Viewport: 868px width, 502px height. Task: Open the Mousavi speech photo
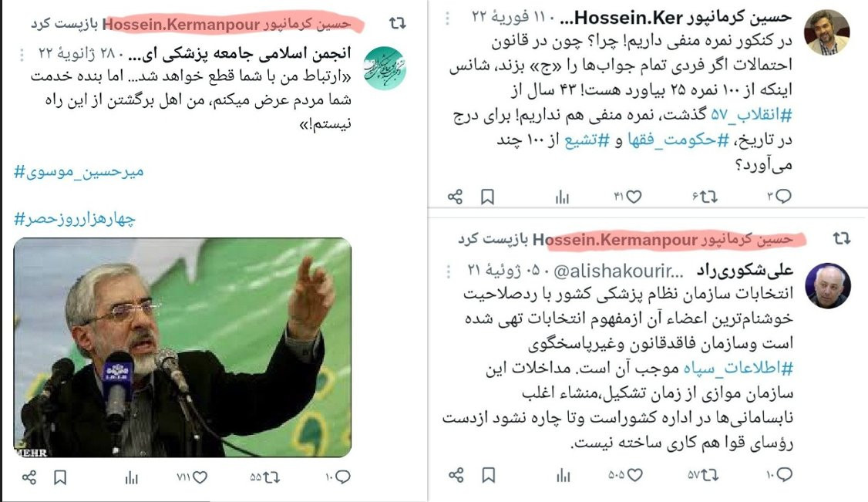pos(182,348)
